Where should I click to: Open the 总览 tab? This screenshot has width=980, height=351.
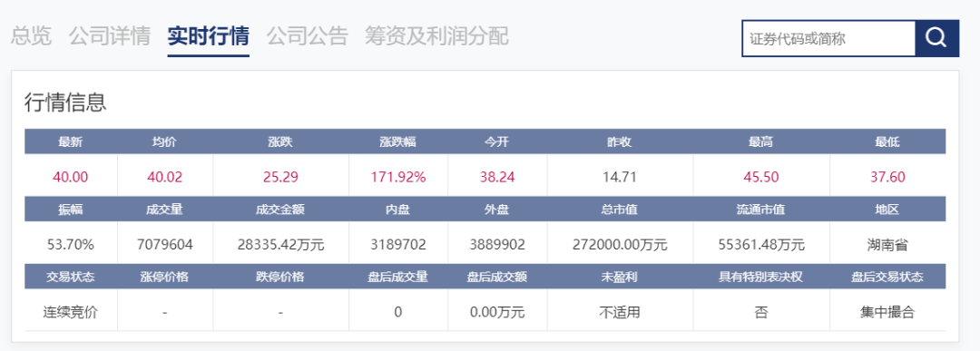[31, 36]
